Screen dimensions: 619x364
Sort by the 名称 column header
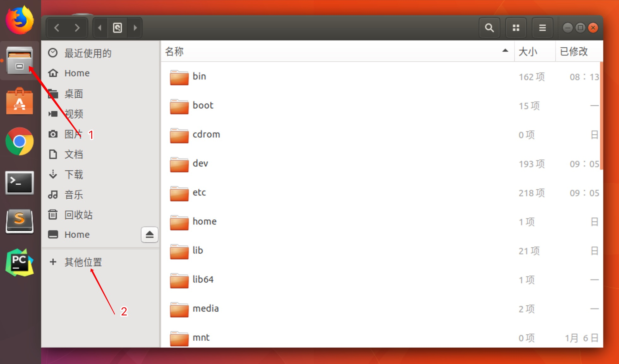[x=337, y=51]
